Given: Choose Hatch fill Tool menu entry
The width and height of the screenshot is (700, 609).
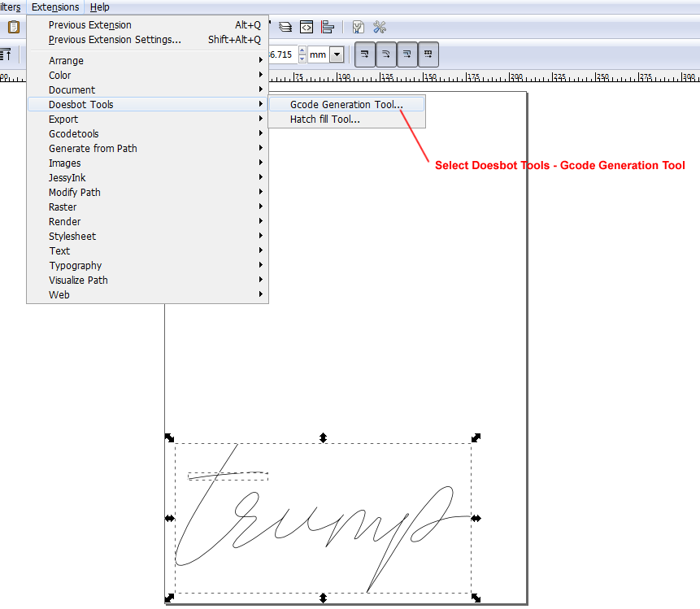Looking at the screenshot, I should pos(324,120).
